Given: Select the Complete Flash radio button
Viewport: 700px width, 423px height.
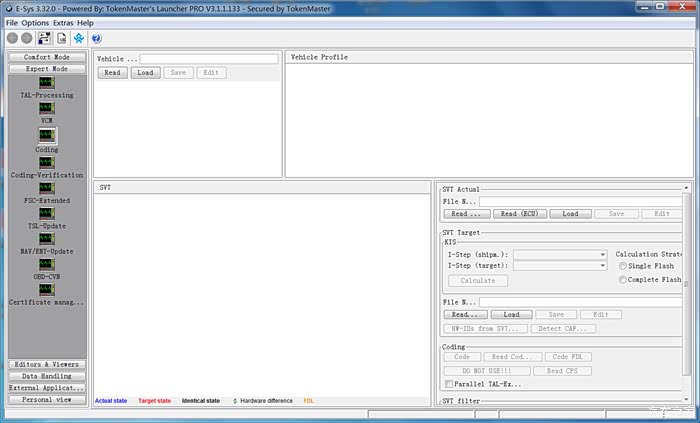Looking at the screenshot, I should click(x=622, y=280).
